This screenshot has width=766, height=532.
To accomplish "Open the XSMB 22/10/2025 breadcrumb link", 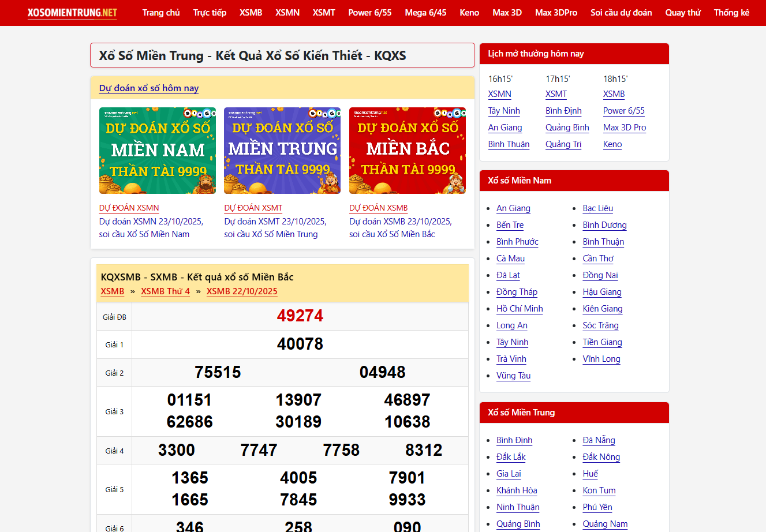I will point(242,291).
